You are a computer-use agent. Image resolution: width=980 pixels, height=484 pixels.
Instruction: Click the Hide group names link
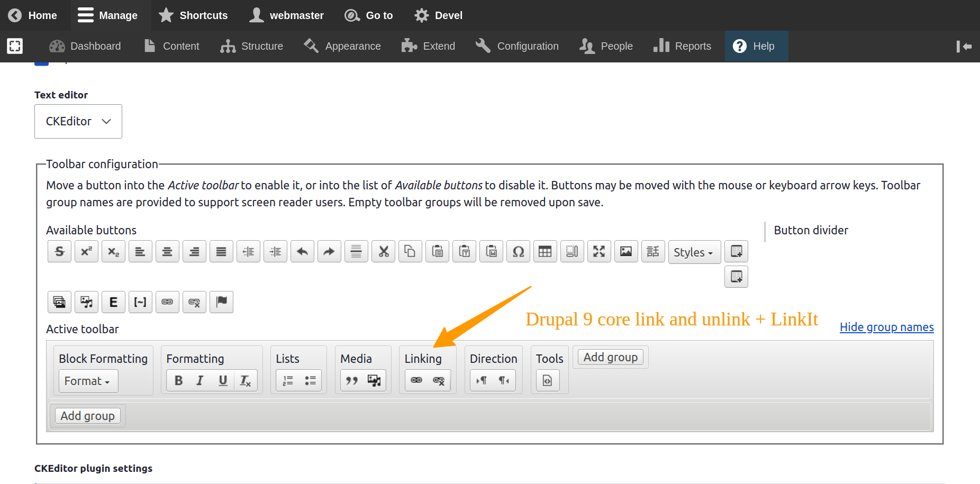(886, 327)
